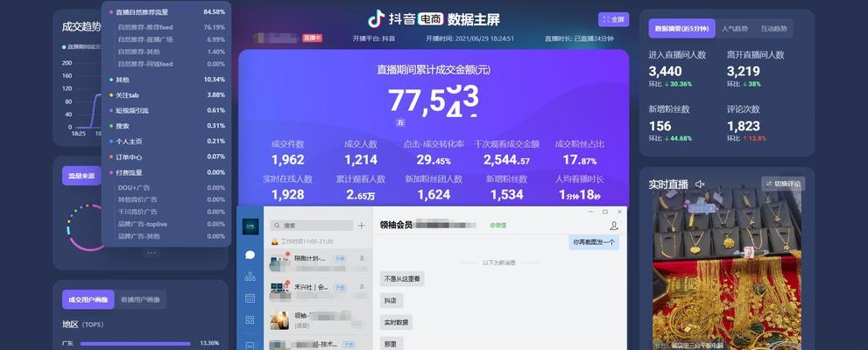Click the plus icon beside chat search
Screen dimensions: 868x350
click(362, 226)
